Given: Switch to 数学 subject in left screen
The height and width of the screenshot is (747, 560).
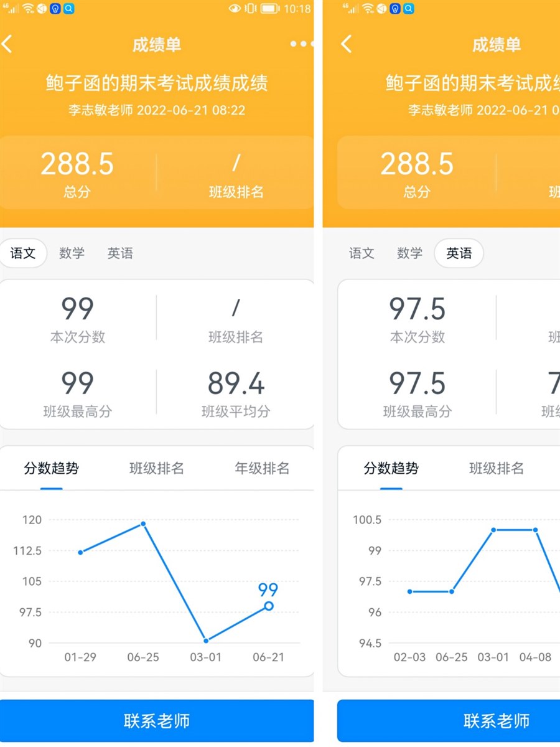Looking at the screenshot, I should click(72, 253).
